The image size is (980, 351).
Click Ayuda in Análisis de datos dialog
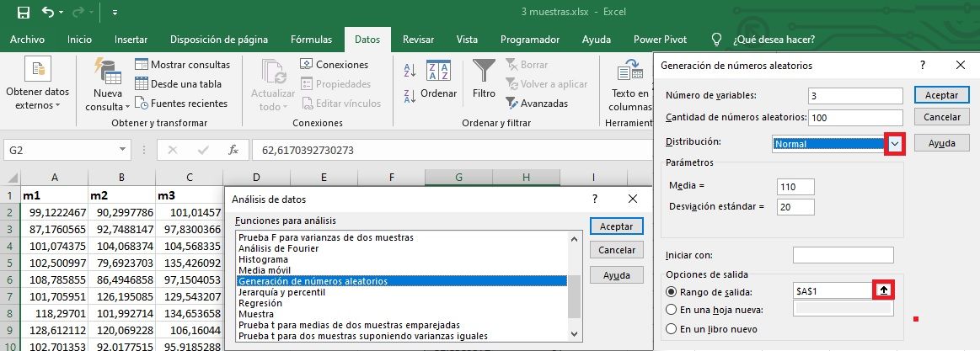[x=616, y=275]
